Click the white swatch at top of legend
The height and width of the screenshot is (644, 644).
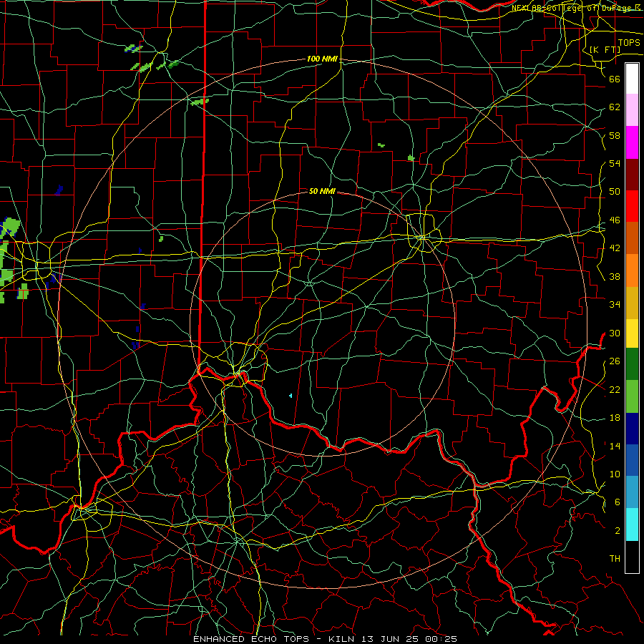[632, 79]
